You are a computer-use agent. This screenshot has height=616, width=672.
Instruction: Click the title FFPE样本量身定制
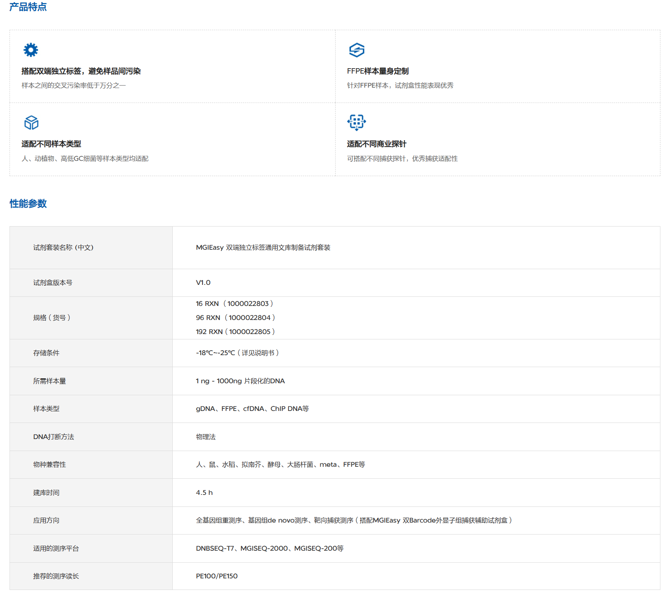coord(378,71)
